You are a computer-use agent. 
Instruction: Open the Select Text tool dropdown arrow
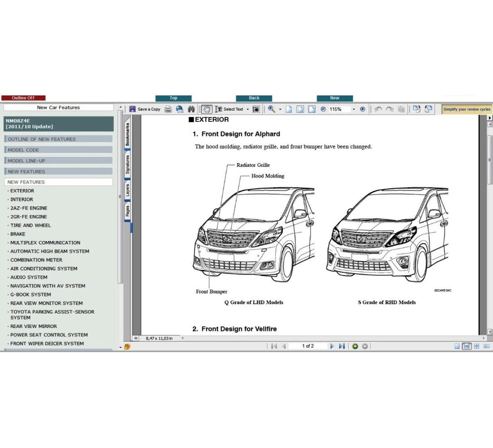248,109
